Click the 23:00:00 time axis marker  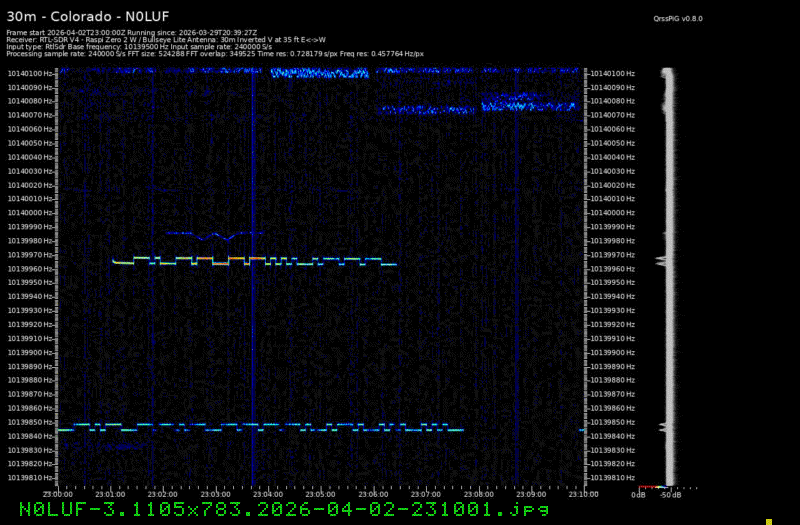[x=57, y=494]
